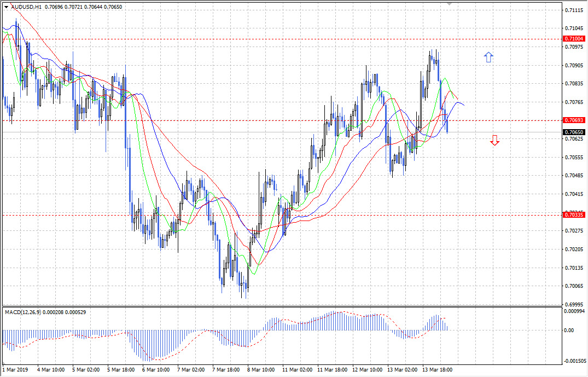Viewport: 588px width, 377px height.
Task: Click the 11 Mar 18:00 time label
Action: point(333,370)
